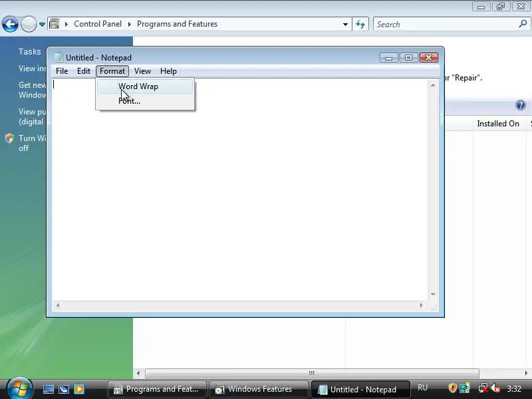Launch Windows Media Player from quick launch
The width and height of the screenshot is (532, 399).
(79, 389)
